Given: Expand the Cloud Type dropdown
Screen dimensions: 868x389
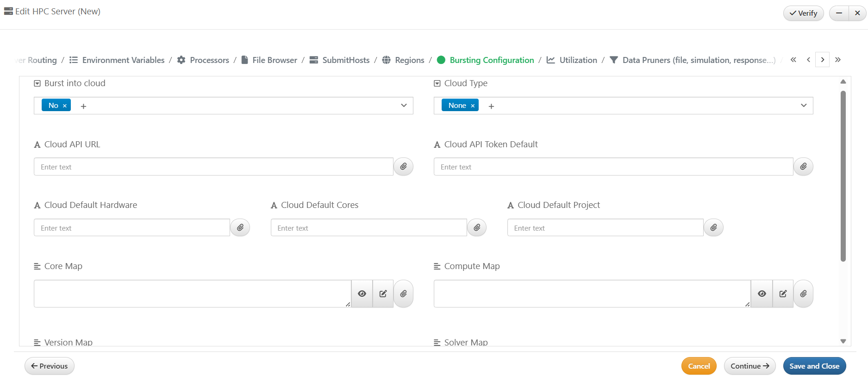Looking at the screenshot, I should coord(804,106).
